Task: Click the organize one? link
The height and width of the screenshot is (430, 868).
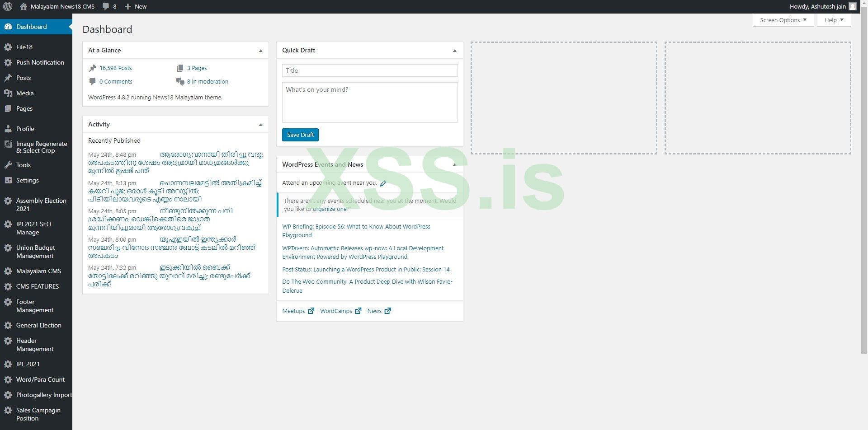Action: tap(331, 209)
